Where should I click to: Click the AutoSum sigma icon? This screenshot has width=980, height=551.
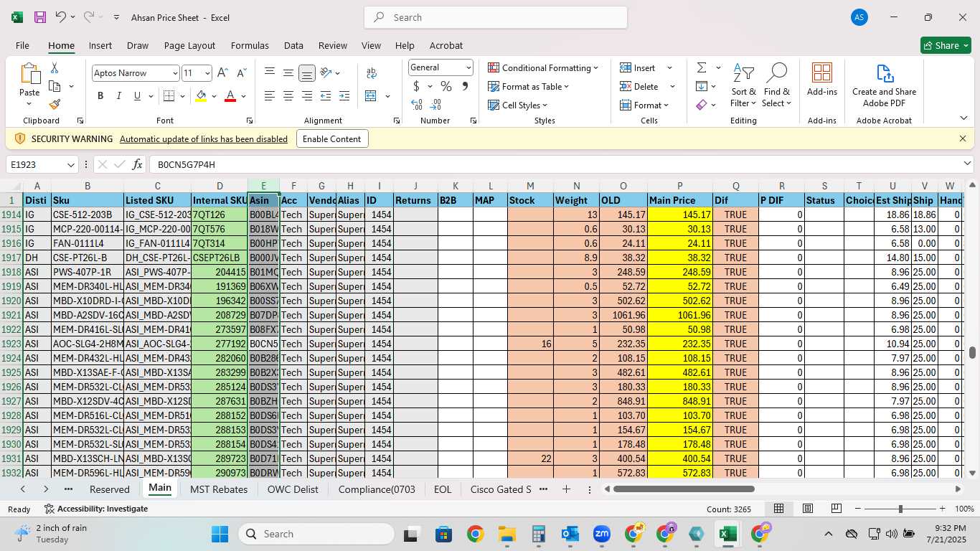[701, 67]
